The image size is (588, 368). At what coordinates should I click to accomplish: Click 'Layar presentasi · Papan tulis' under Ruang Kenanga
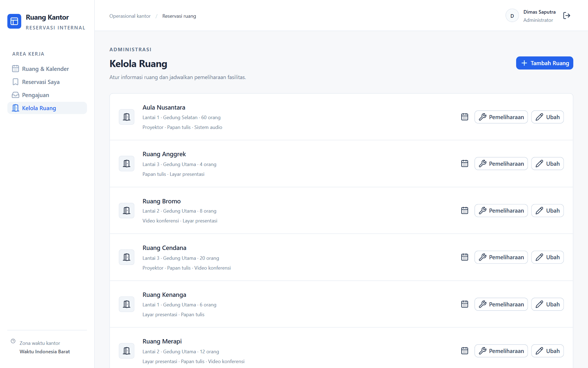point(173,315)
